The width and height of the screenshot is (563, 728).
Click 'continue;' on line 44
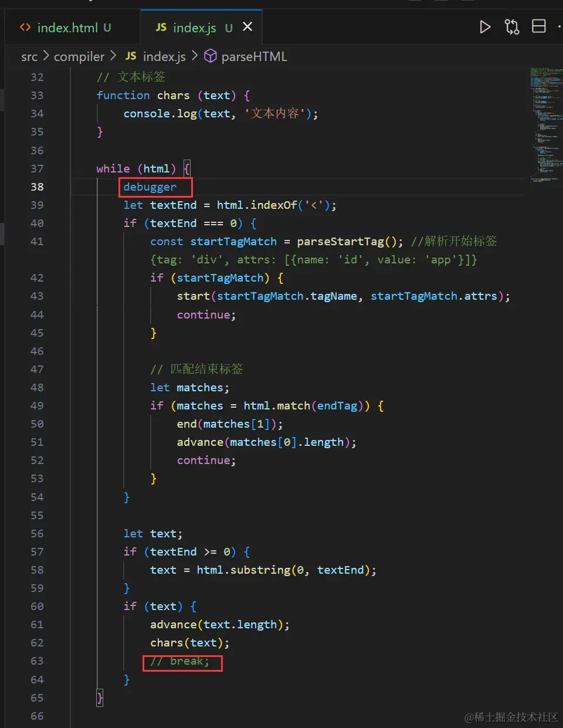click(x=206, y=315)
